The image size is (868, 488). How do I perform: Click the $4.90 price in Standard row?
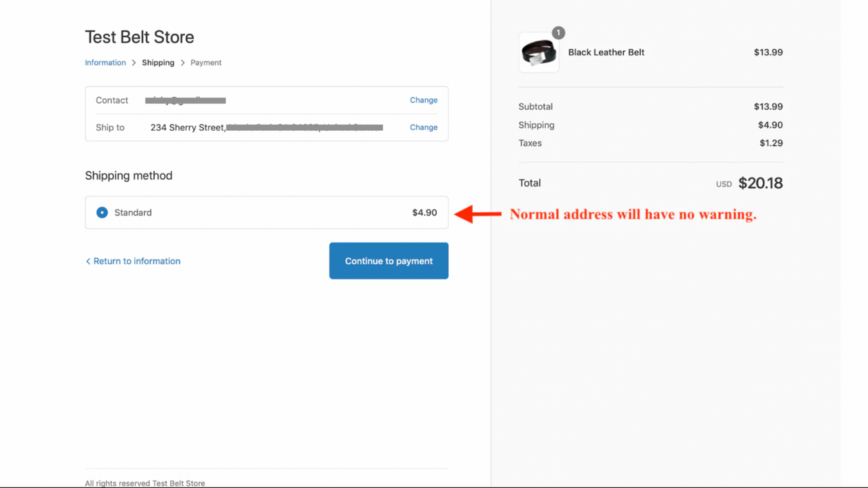coord(425,213)
